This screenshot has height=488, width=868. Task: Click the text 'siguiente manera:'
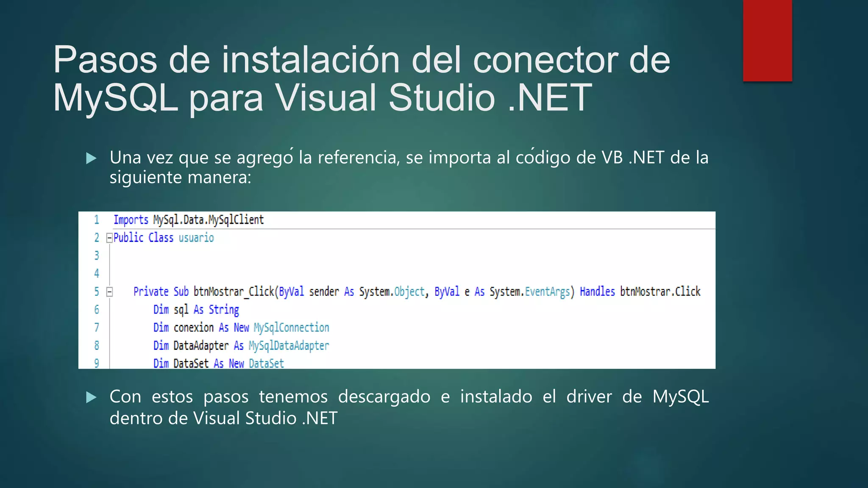tap(181, 177)
